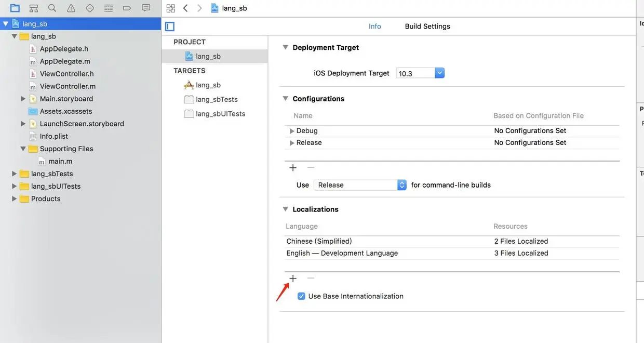Screen dimensions: 644x343
Task: Select Chinese (Simplified) localization row
Action: 452,241
